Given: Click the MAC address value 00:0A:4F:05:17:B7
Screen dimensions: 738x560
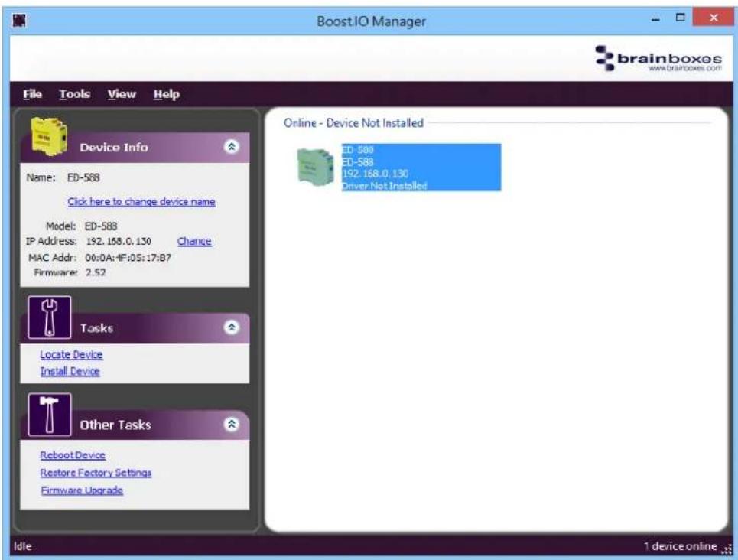Looking at the screenshot, I should point(128,258).
